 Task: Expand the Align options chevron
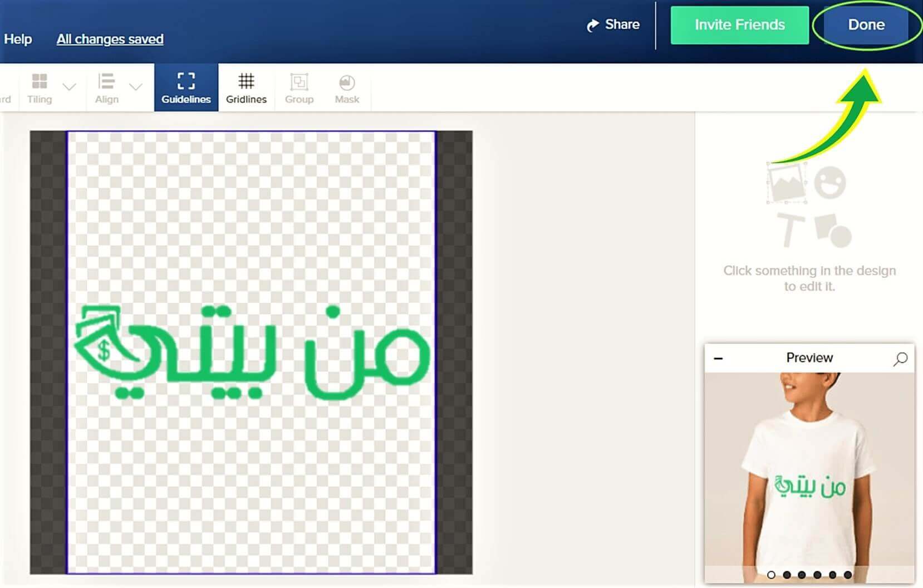coord(136,86)
